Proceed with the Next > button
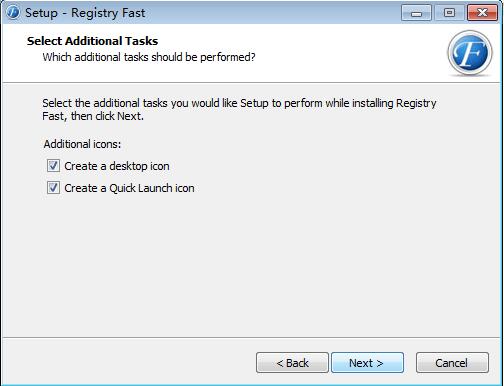 pyautogui.click(x=367, y=363)
